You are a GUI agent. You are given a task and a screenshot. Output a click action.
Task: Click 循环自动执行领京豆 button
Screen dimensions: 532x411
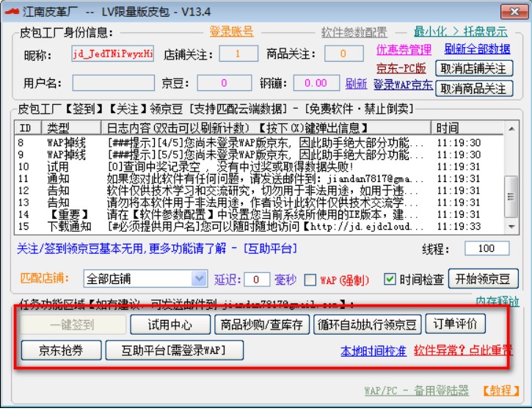click(367, 324)
